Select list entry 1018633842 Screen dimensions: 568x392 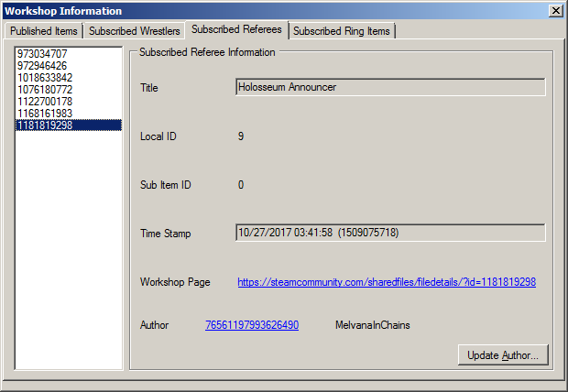pyautogui.click(x=45, y=78)
